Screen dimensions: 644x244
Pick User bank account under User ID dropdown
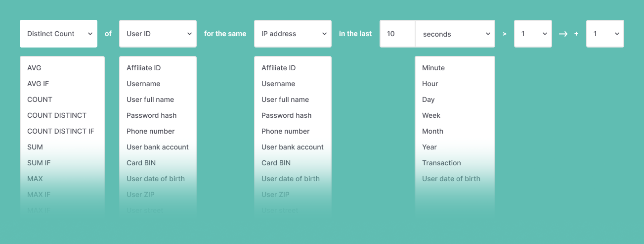158,147
